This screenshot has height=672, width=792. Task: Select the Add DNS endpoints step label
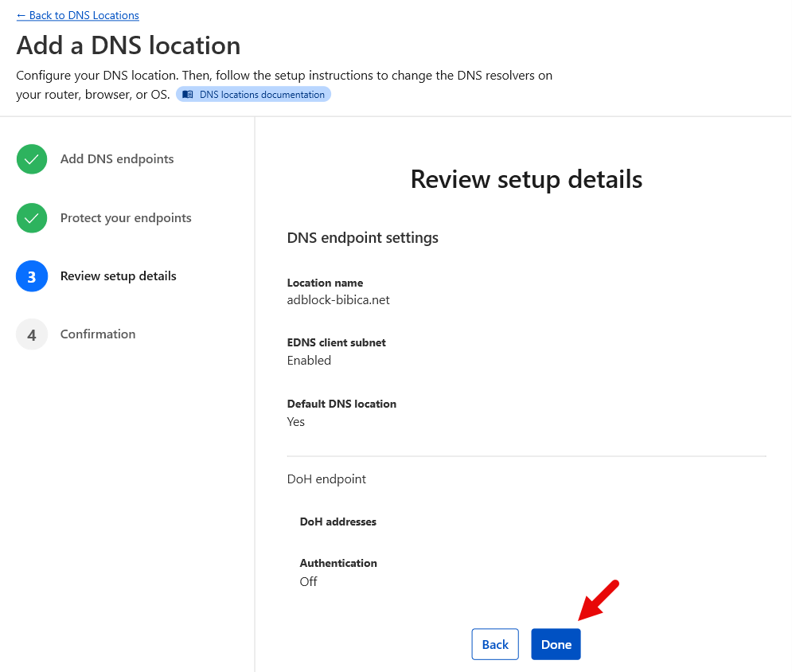point(117,159)
